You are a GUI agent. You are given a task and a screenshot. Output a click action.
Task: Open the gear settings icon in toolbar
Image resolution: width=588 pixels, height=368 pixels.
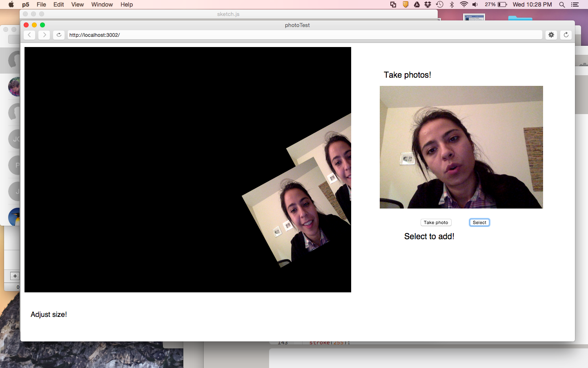coord(551,35)
